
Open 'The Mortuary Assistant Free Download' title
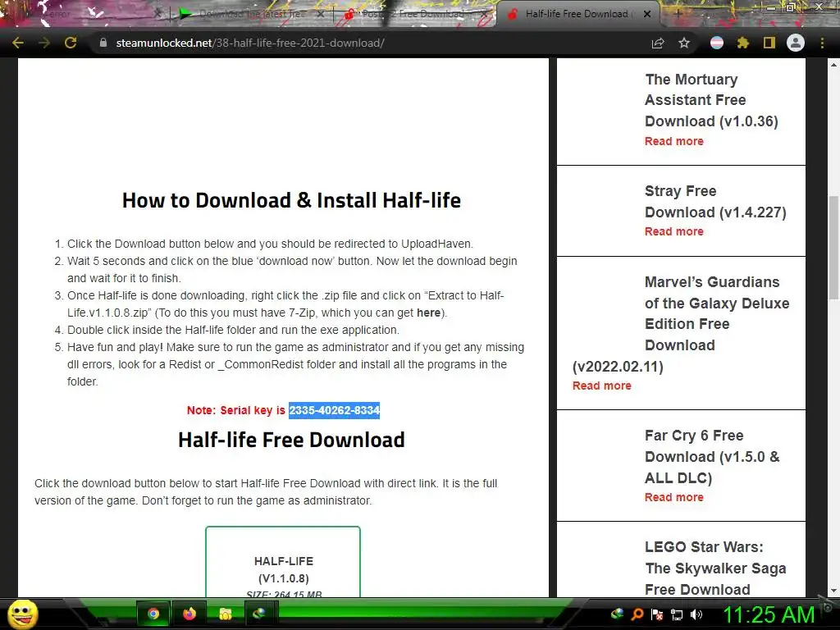tap(711, 100)
